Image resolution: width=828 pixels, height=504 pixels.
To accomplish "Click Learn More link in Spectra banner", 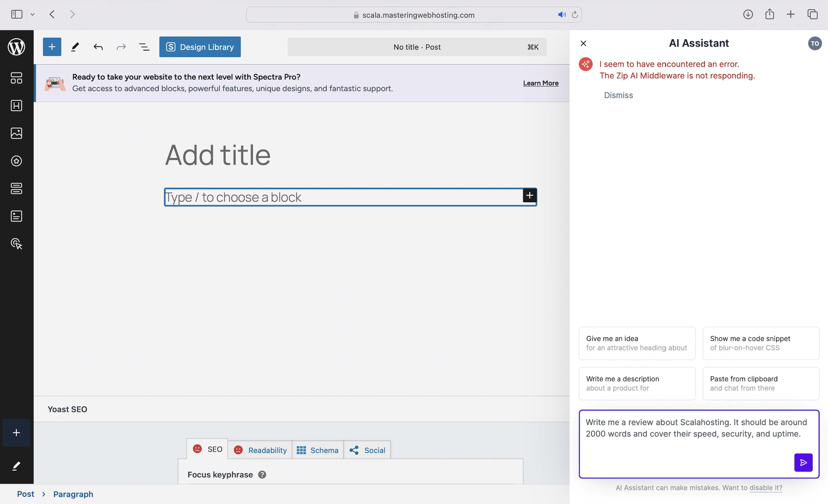I will pos(540,83).
